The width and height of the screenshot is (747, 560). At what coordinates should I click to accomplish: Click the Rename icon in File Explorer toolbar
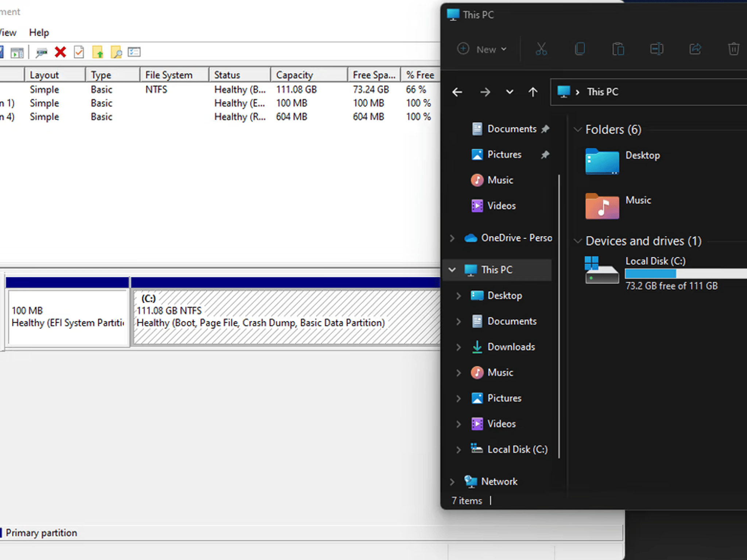tap(657, 49)
